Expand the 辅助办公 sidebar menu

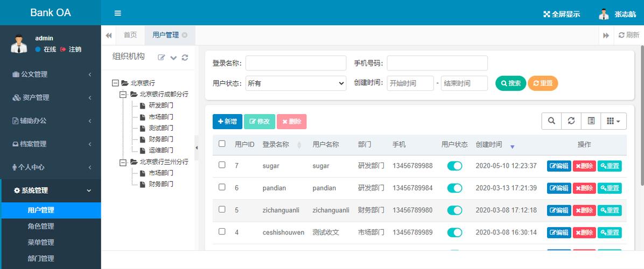click(51, 121)
